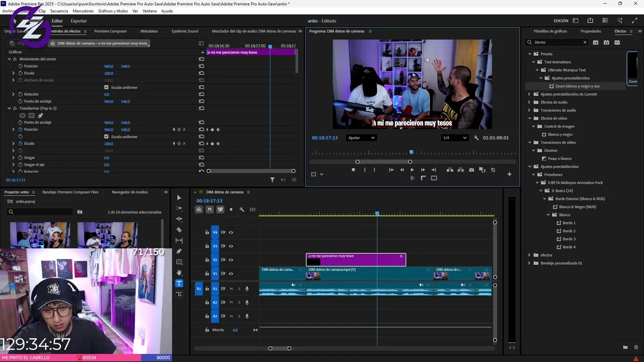Select the Type tool
The width and height of the screenshot is (644, 362).
point(179,283)
